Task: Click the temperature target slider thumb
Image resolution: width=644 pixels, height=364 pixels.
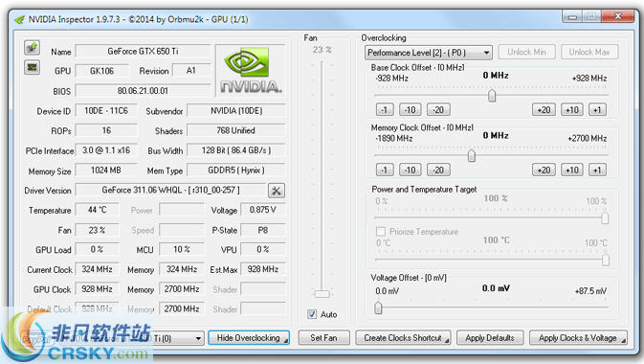Action: (x=605, y=260)
